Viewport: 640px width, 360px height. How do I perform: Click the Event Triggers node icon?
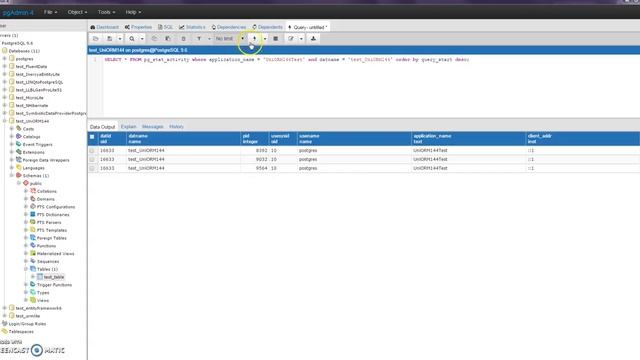18,144
